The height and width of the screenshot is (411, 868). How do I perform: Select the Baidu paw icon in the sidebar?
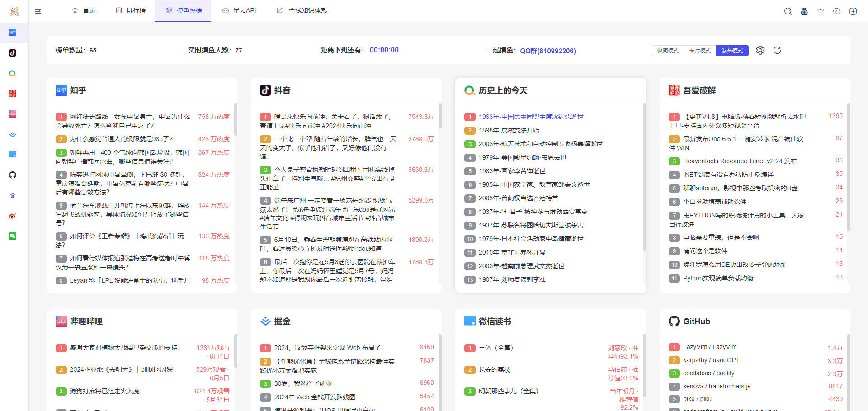(13, 195)
